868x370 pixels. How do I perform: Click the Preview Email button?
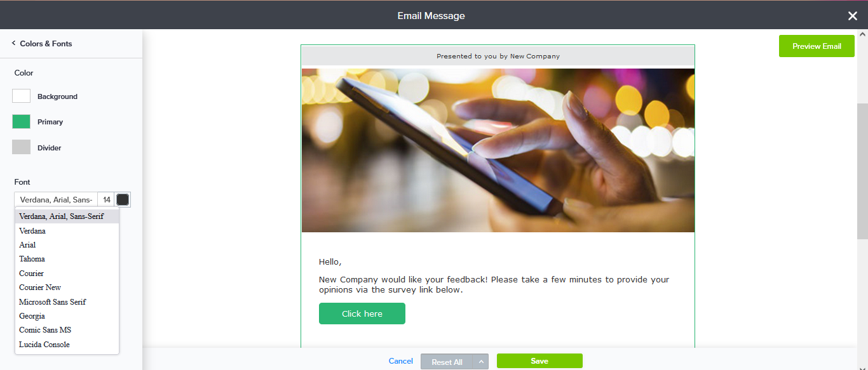tap(817, 46)
